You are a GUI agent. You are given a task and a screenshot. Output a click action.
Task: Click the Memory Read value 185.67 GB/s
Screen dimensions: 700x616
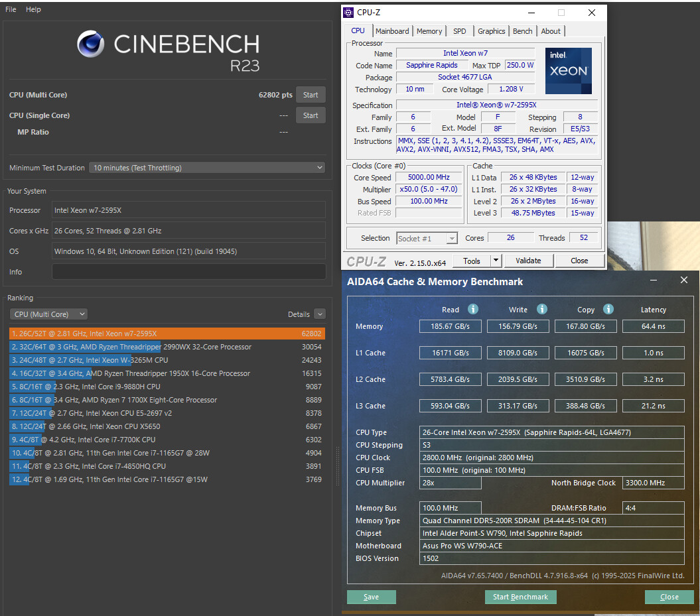(451, 326)
